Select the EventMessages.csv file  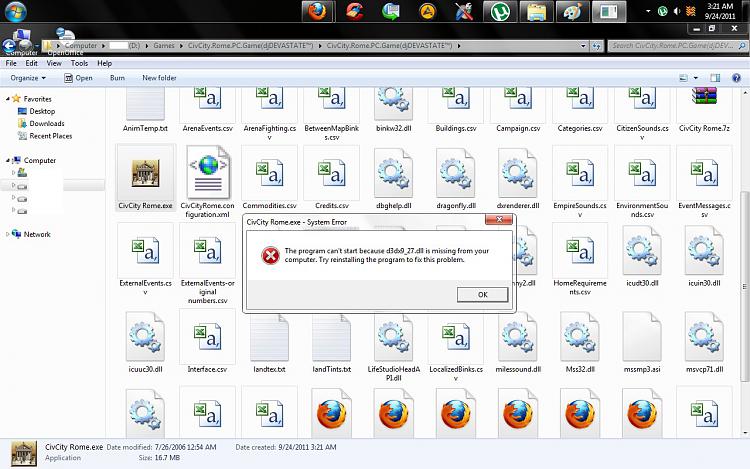pyautogui.click(x=704, y=182)
